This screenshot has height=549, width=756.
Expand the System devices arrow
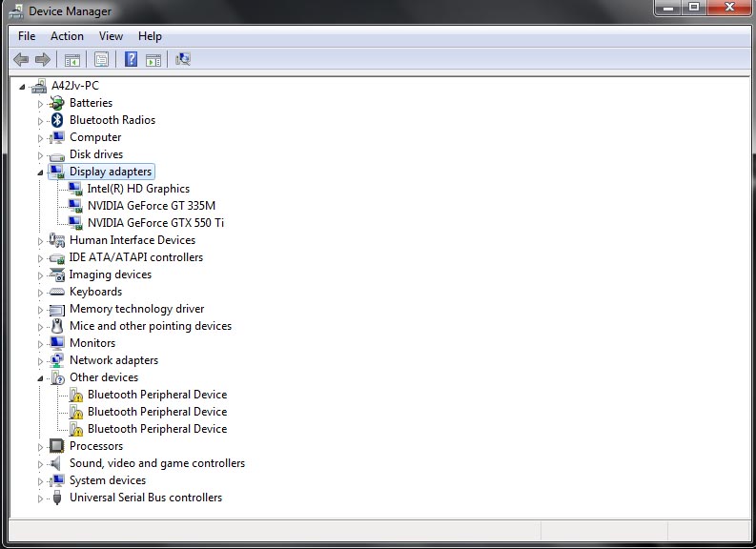pos(40,481)
